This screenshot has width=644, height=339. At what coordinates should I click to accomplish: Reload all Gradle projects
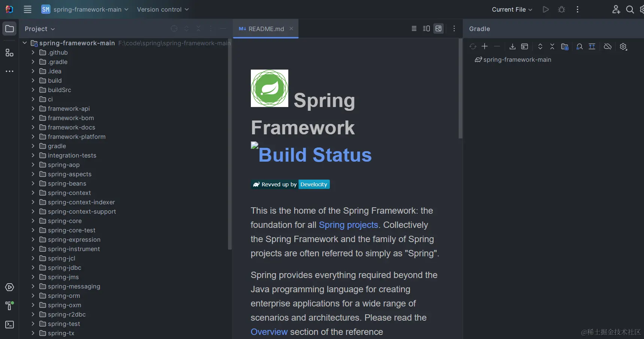[473, 46]
